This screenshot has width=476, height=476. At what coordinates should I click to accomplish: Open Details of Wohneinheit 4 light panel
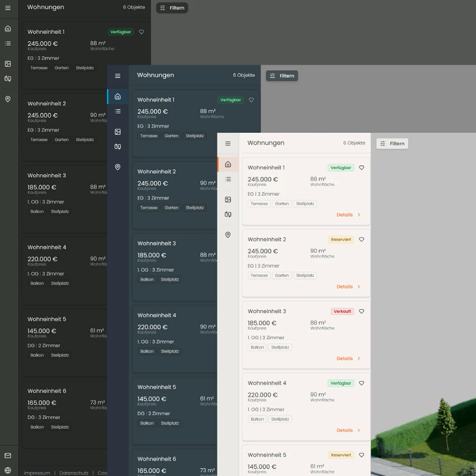pos(348,431)
